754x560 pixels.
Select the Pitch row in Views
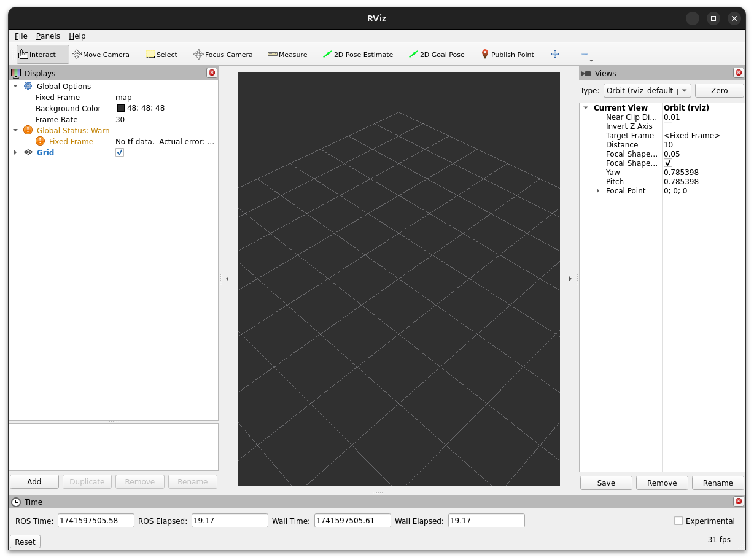662,182
